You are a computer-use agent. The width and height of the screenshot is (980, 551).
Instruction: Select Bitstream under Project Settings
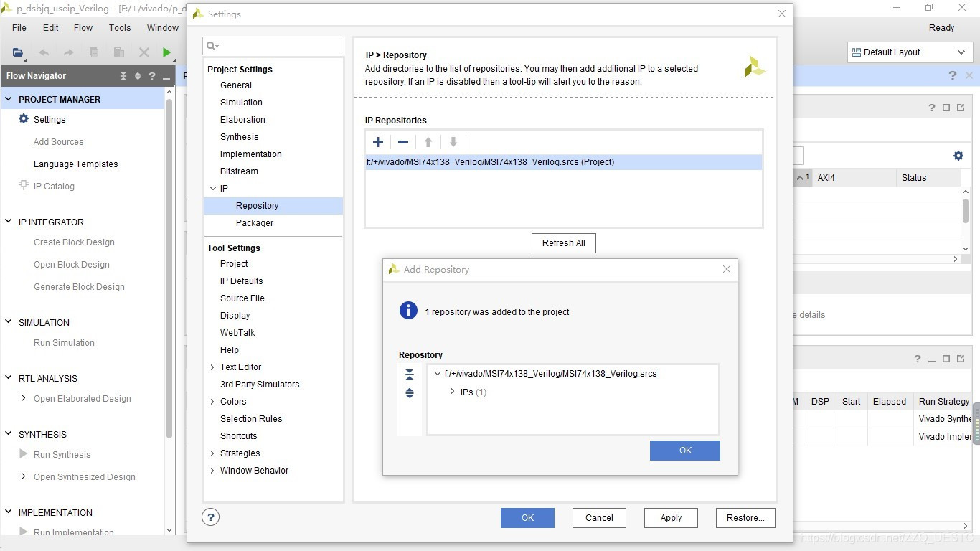click(239, 171)
